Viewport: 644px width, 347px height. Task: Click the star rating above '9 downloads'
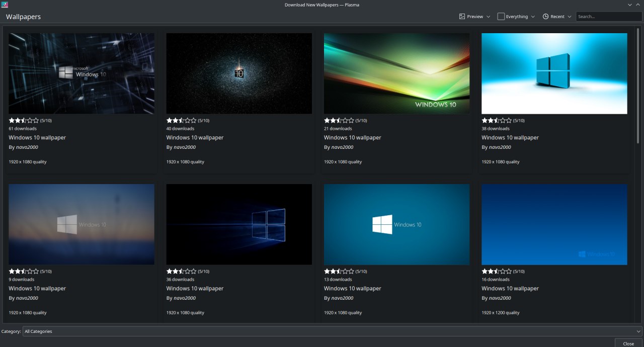pyautogui.click(x=24, y=271)
